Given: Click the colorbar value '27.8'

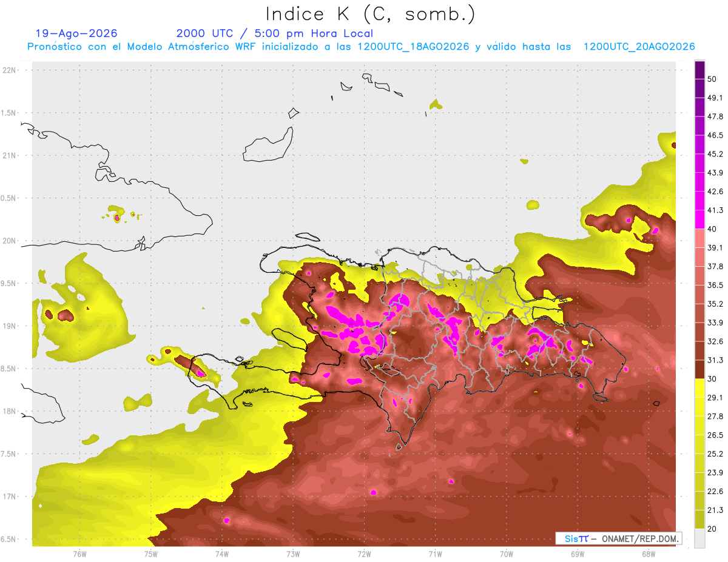Looking at the screenshot, I should (x=715, y=416).
